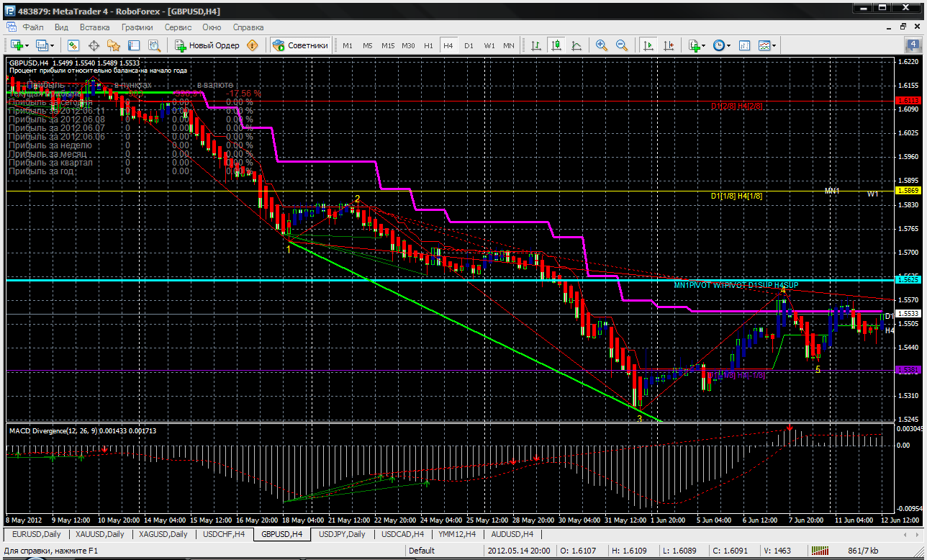Click the Indicators list icon

pyautogui.click(x=694, y=45)
